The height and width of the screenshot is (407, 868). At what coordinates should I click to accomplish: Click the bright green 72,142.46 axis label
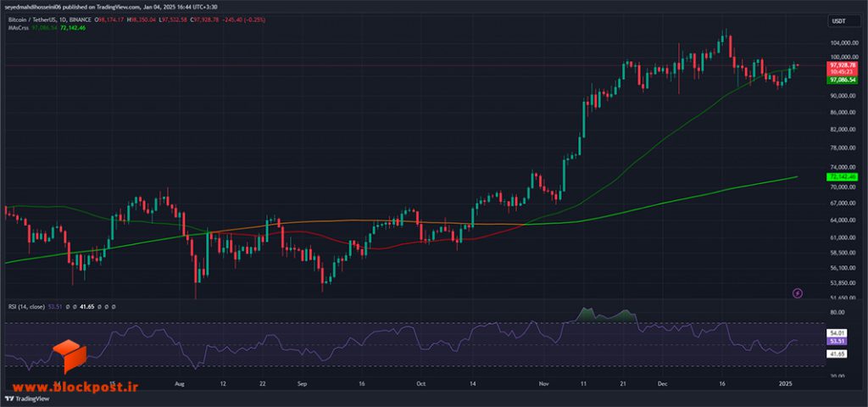842,176
